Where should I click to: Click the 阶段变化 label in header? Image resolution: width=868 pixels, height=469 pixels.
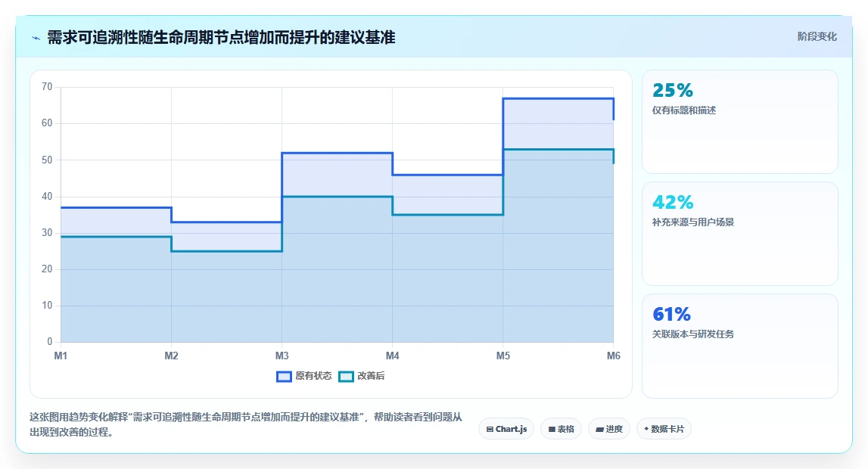click(817, 36)
